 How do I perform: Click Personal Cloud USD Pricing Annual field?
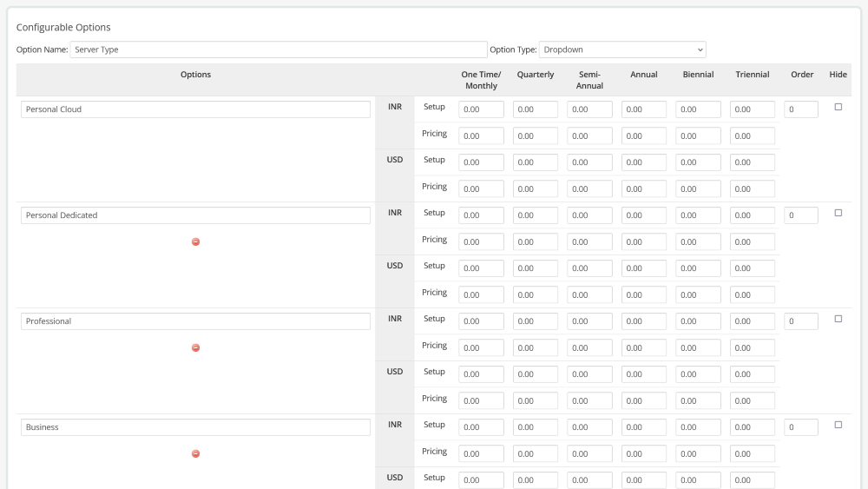(643, 188)
